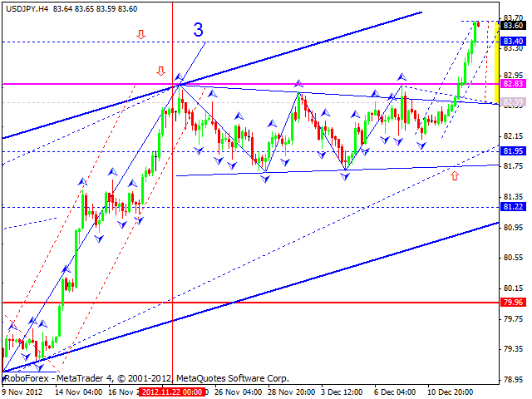Image resolution: width=532 pixels, height=399 pixels.
Task: Click the gray 82.59 price label
Action: coord(513,102)
